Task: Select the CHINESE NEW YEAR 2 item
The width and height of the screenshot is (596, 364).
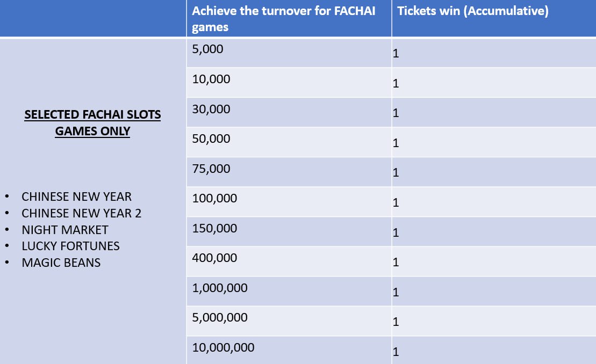Action: pyautogui.click(x=81, y=213)
